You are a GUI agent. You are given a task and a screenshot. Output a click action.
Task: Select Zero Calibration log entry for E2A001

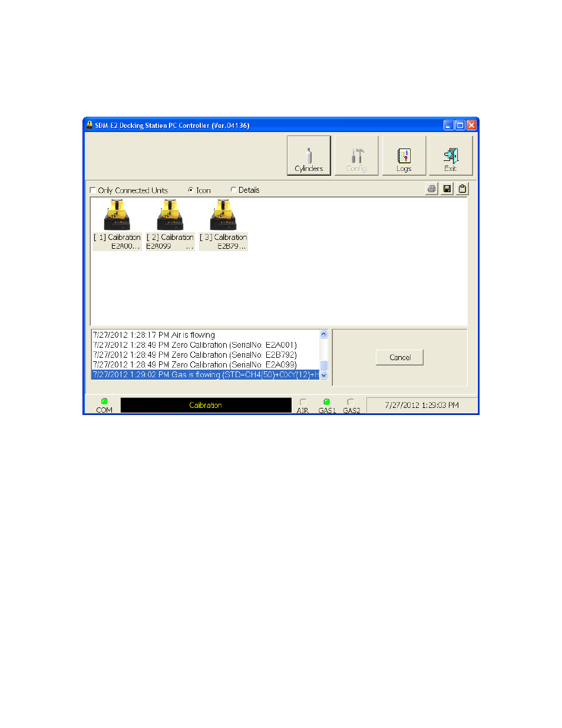pos(205,345)
